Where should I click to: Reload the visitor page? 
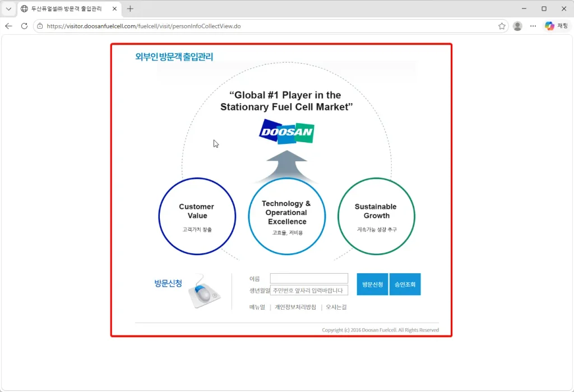pyautogui.click(x=24, y=26)
